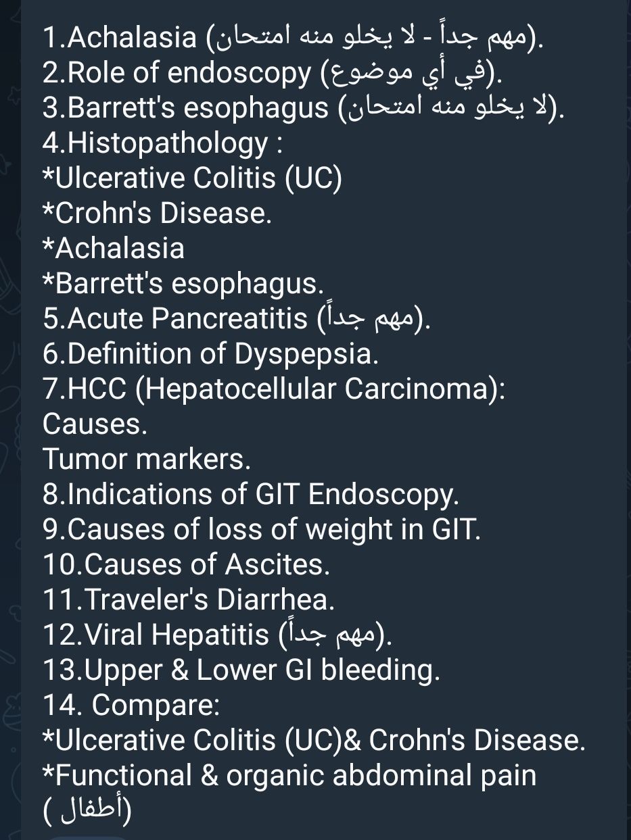
Task: Click the '*Achalasia' bullet under Histopathology
Action: (x=114, y=248)
